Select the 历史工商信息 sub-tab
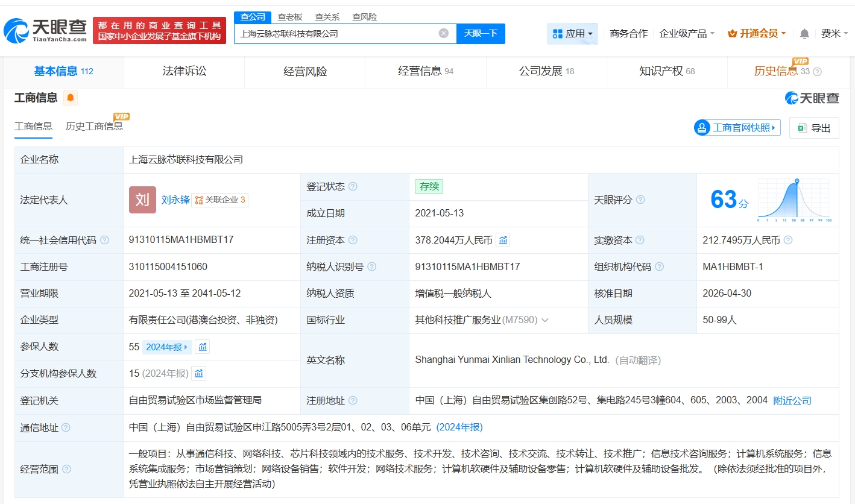Image resolution: width=855 pixels, height=504 pixels. 94,126
